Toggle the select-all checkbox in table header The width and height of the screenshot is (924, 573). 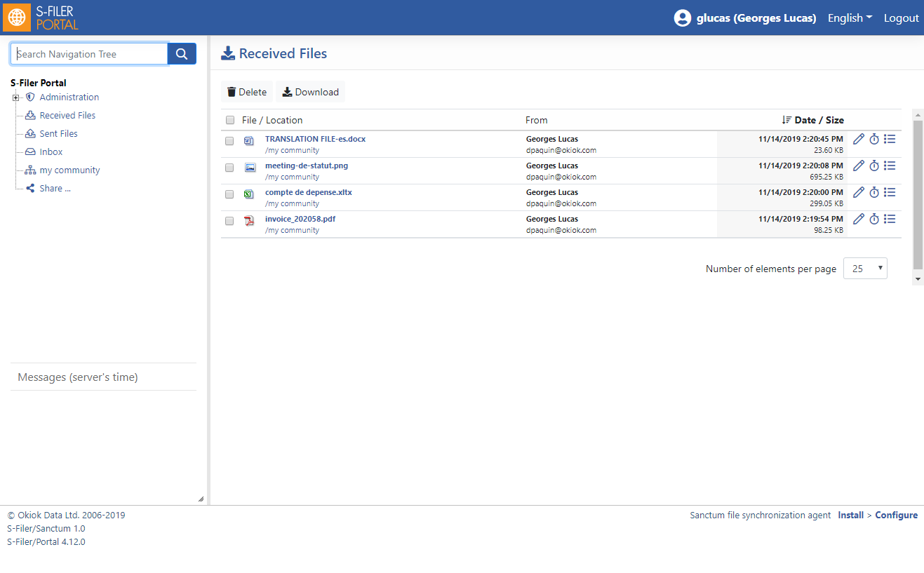(230, 120)
